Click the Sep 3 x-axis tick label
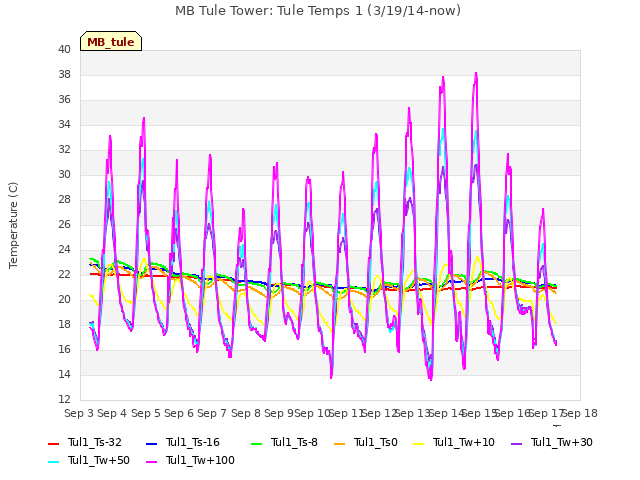The height and width of the screenshot is (480, 640). click(79, 413)
